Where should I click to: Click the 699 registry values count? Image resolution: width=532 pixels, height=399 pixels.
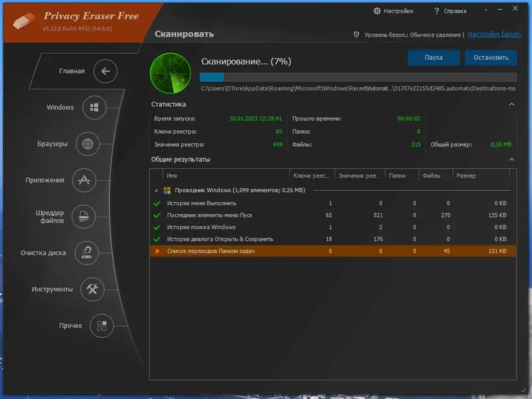pyautogui.click(x=277, y=144)
